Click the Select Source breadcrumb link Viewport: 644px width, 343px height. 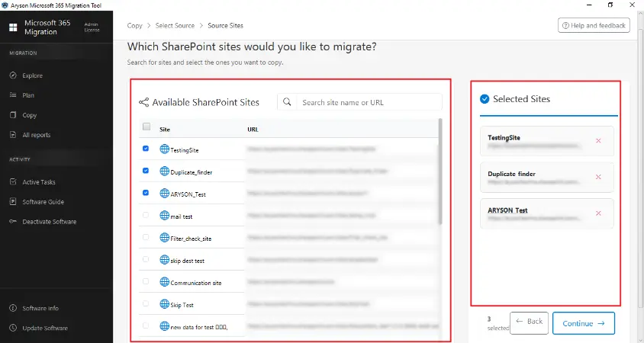click(x=175, y=25)
